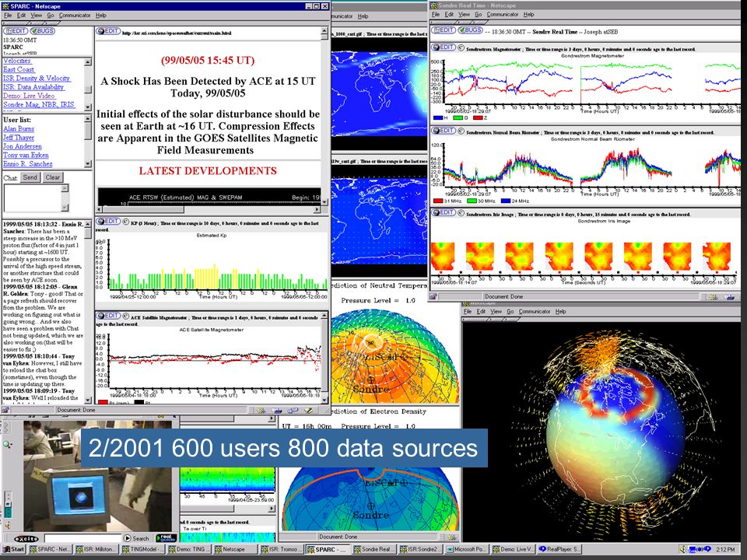
Task: Click the green 30 MHz legend swatch
Action: click(472, 201)
